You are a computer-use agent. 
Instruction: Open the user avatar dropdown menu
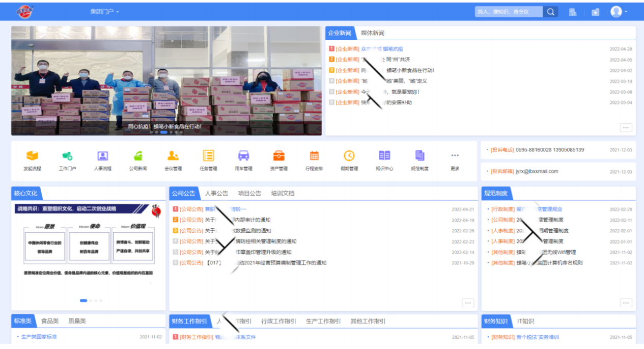(x=619, y=12)
